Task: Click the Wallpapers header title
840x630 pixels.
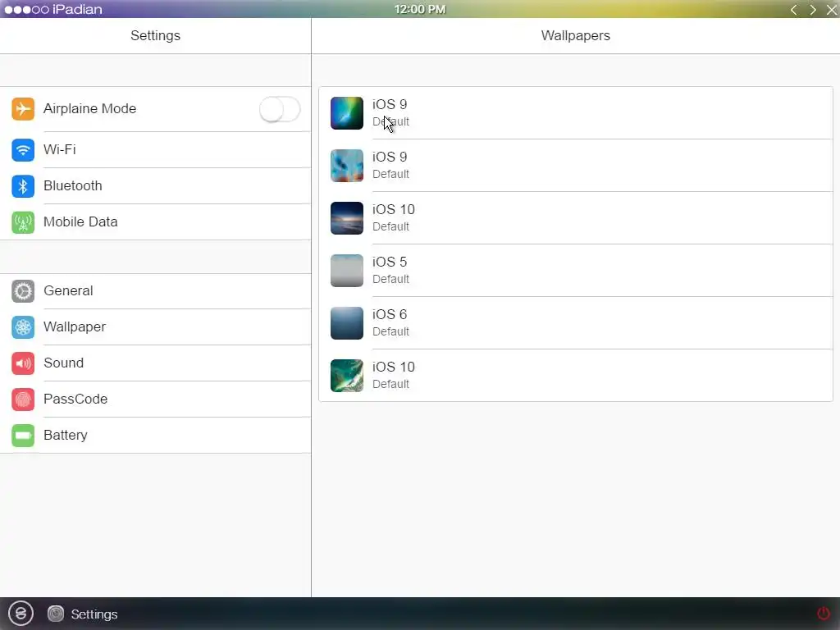Action: point(575,35)
